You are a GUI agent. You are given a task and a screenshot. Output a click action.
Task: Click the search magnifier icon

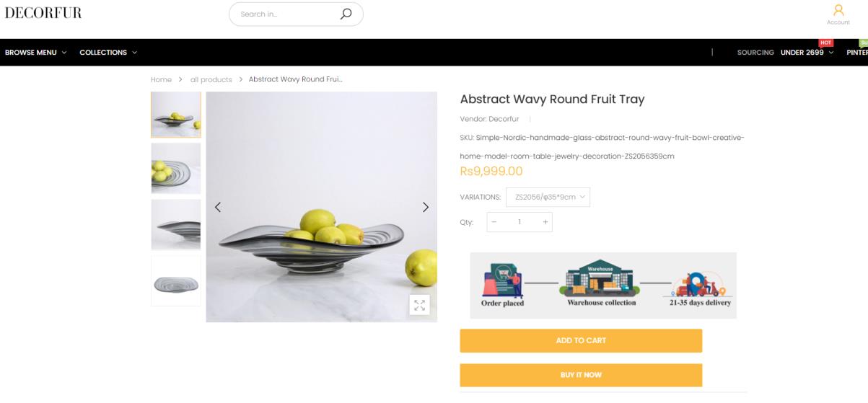(x=346, y=14)
